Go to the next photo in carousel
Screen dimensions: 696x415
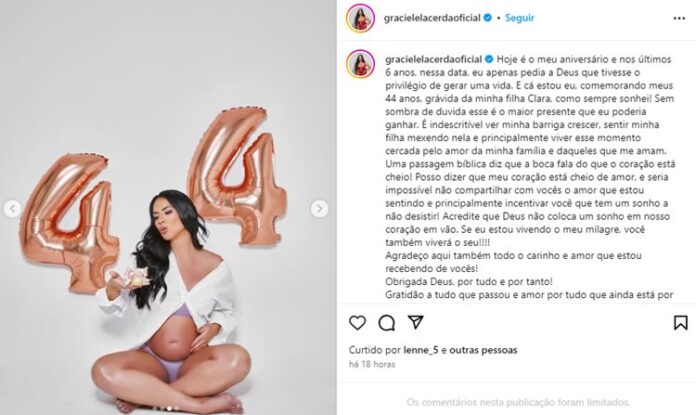coord(319,209)
